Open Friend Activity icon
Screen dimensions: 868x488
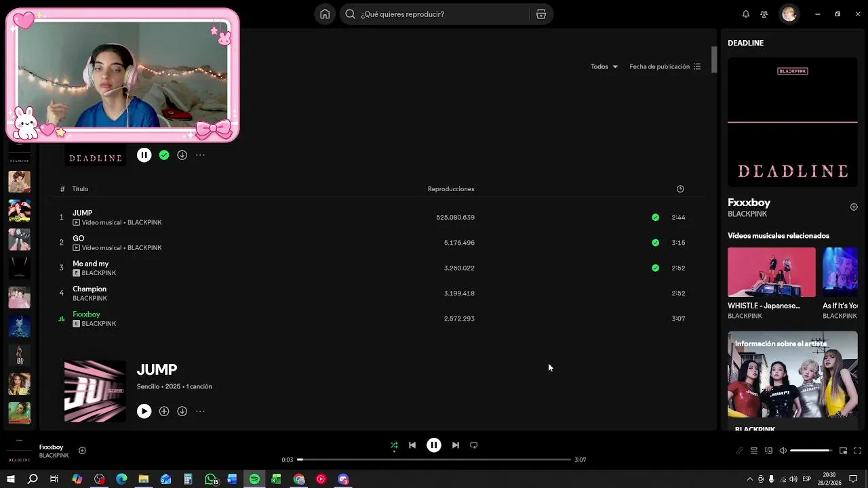pyautogui.click(x=764, y=14)
